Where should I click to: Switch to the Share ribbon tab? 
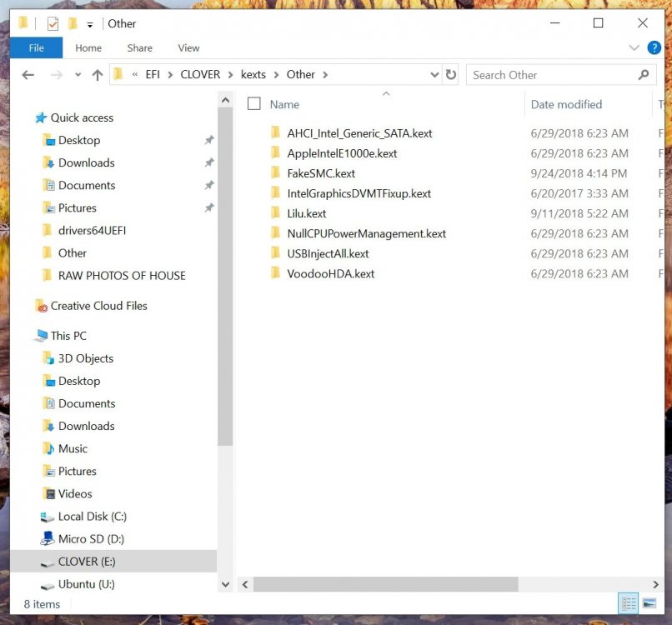140,48
